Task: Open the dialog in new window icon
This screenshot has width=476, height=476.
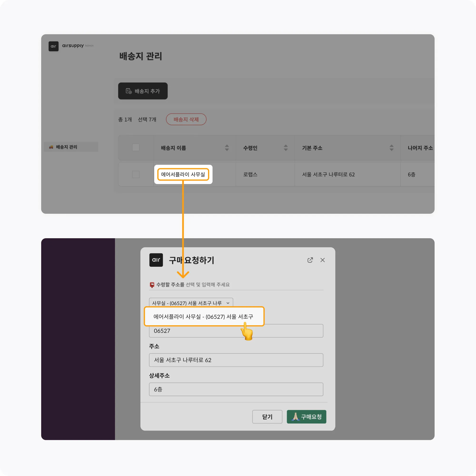Action: tap(310, 260)
